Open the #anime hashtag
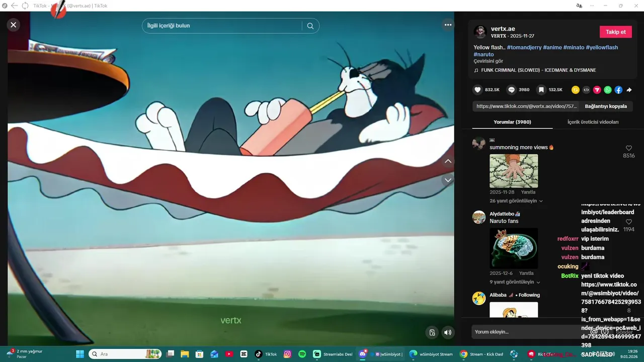This screenshot has height=362, width=644. coord(552,47)
